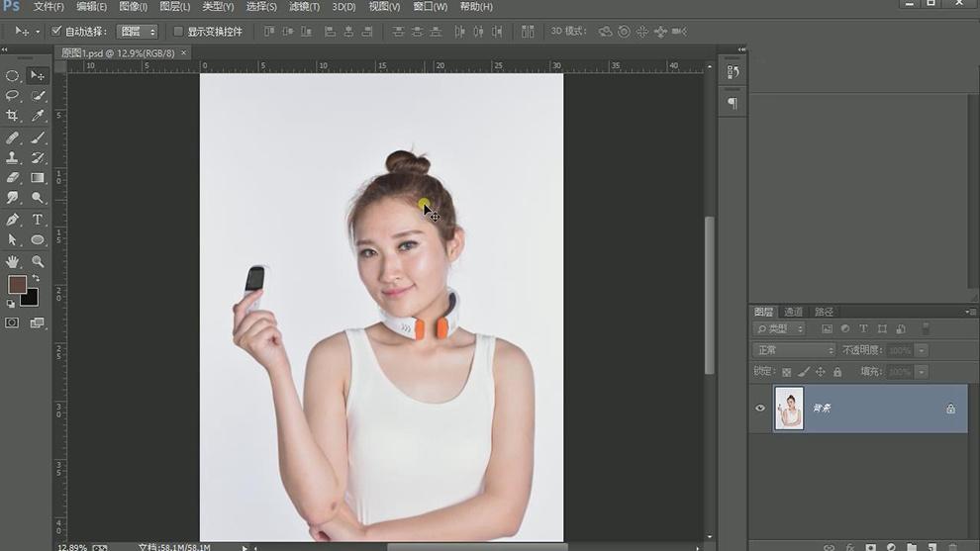Screen dimensions: 980x551
Task: Select the History Brush tool
Action: coord(38,158)
